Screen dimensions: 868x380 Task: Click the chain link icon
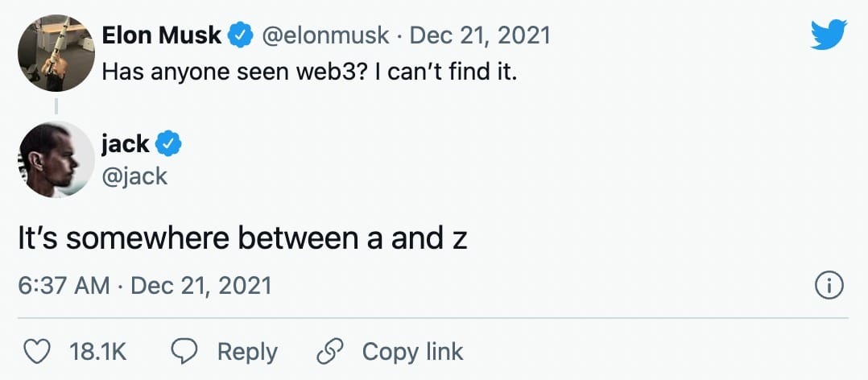[330, 351]
